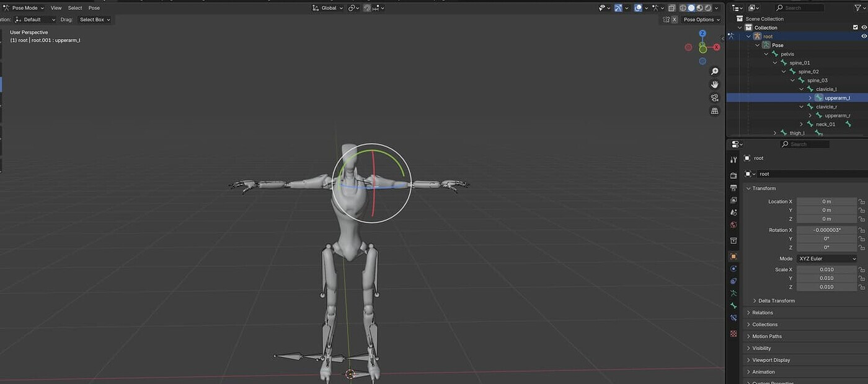Select solid viewport shading mode icon
Viewport: 868px width, 384px height.
click(x=691, y=8)
